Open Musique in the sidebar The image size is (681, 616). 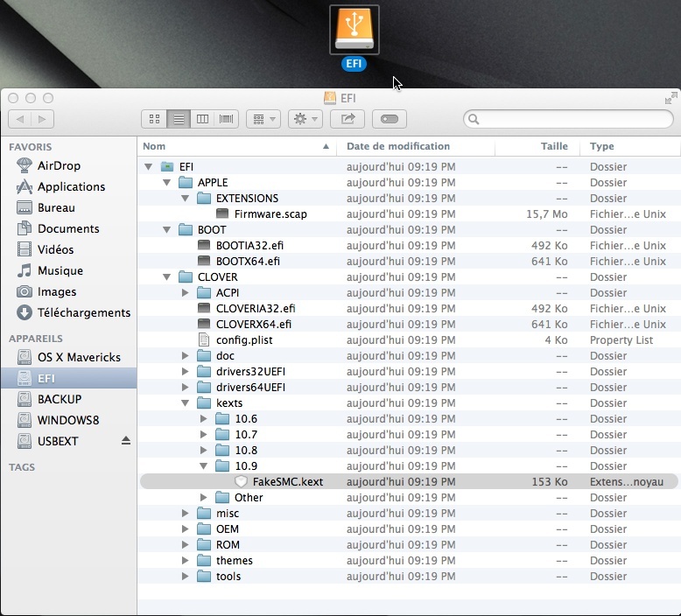click(50, 270)
